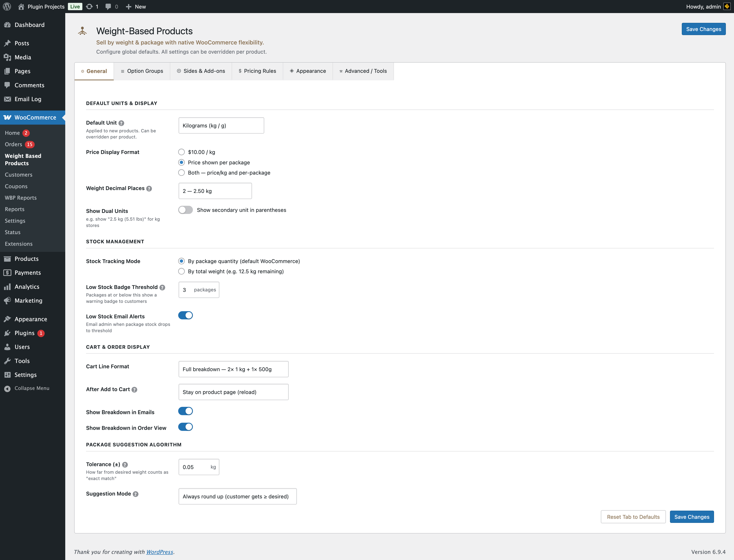Switch to the Pricing Rules tab
Image resolution: width=734 pixels, height=560 pixels.
click(257, 71)
